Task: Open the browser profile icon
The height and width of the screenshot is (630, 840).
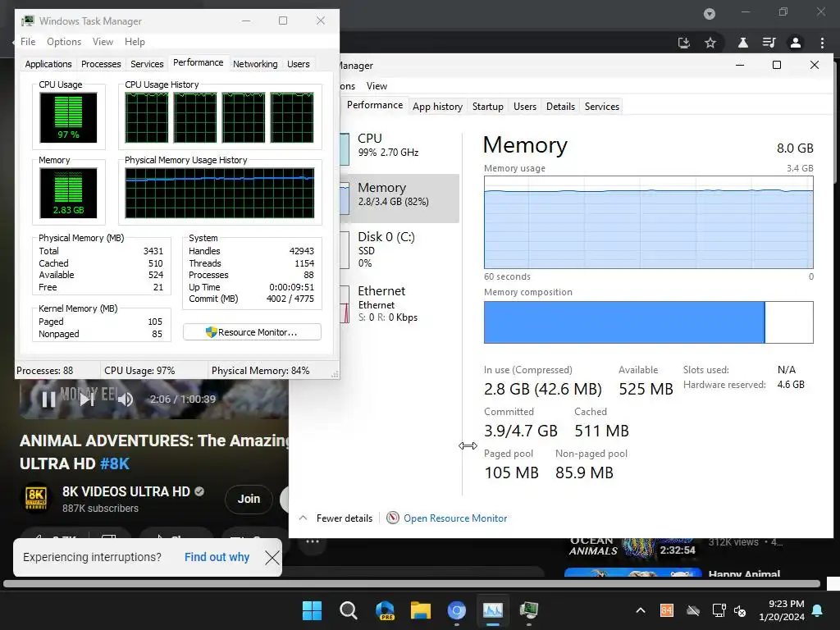Action: [796, 43]
